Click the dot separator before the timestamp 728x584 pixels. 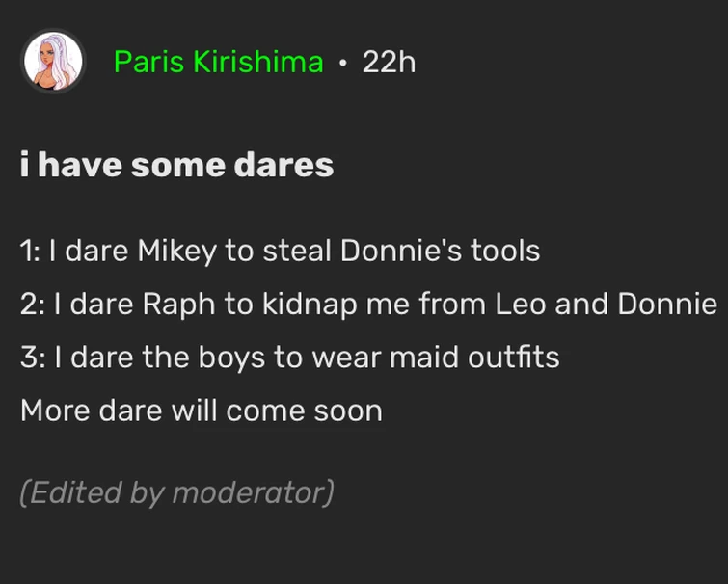pyautogui.click(x=342, y=63)
